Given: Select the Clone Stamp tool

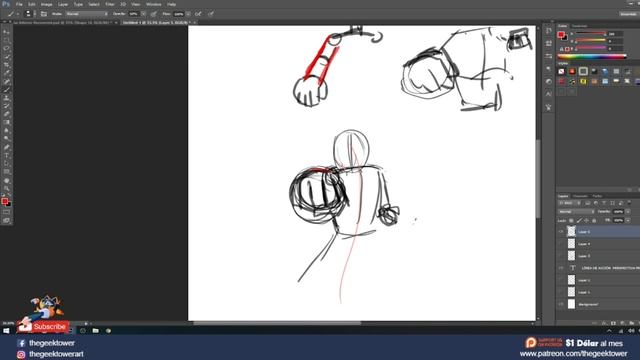Looking at the screenshot, I should click(6, 98).
